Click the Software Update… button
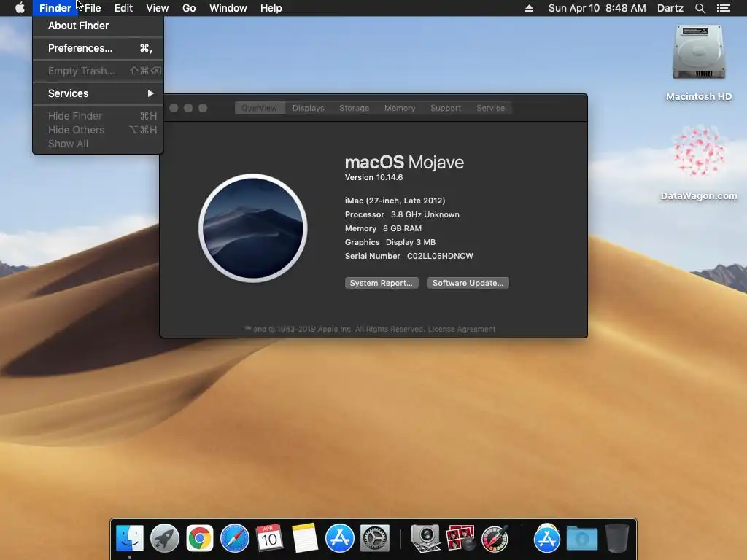Image resolution: width=747 pixels, height=560 pixels. (468, 283)
